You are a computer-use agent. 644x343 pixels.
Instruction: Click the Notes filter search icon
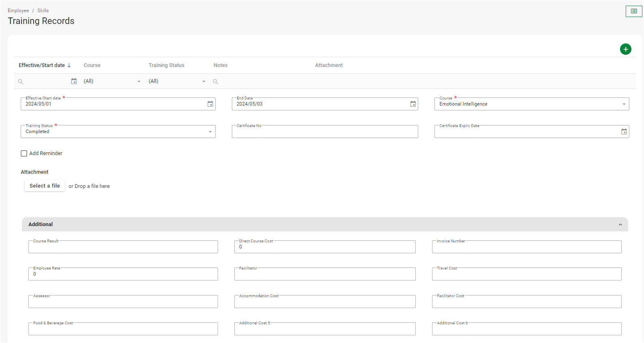[216, 82]
